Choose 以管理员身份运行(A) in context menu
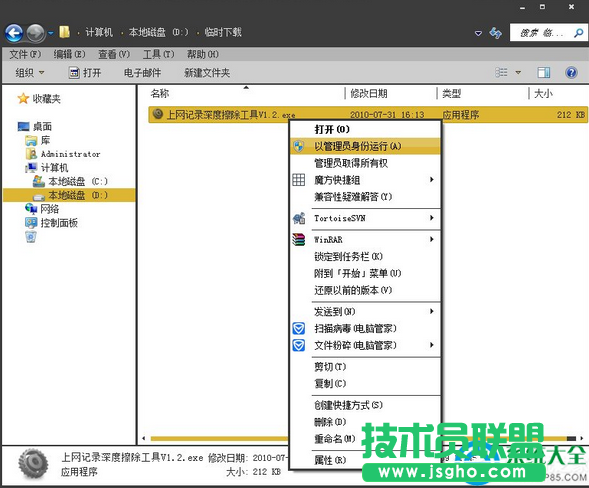 point(365,146)
